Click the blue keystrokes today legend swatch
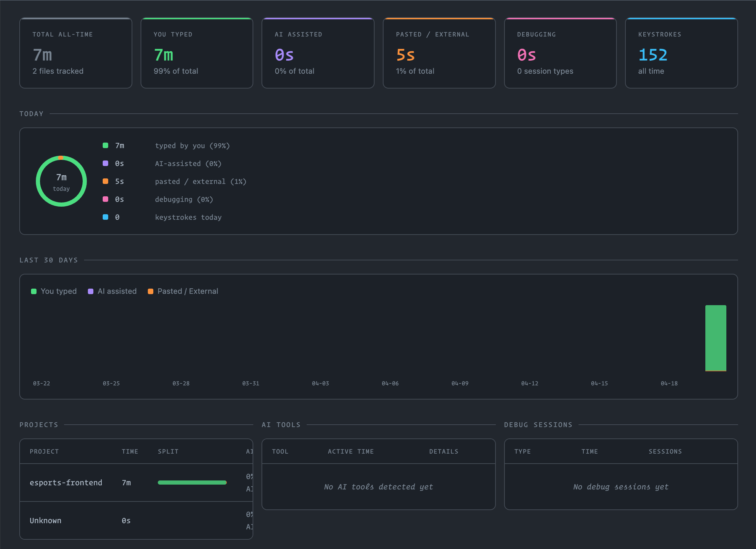Image resolution: width=756 pixels, height=549 pixels. 105,217
